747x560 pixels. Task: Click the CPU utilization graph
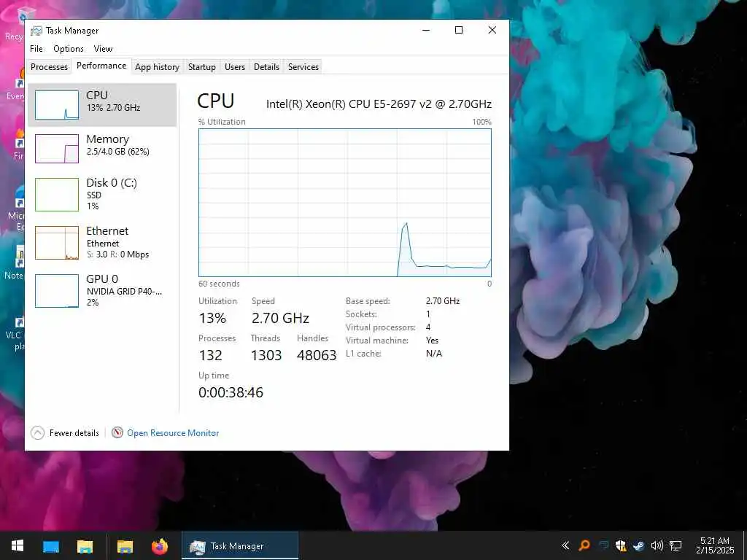click(x=345, y=203)
